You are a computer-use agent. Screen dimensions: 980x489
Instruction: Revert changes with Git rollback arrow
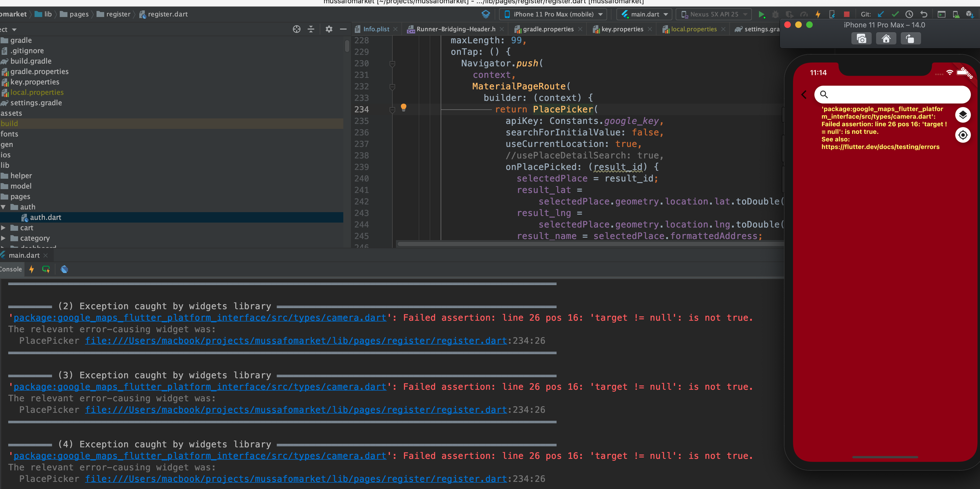924,15
